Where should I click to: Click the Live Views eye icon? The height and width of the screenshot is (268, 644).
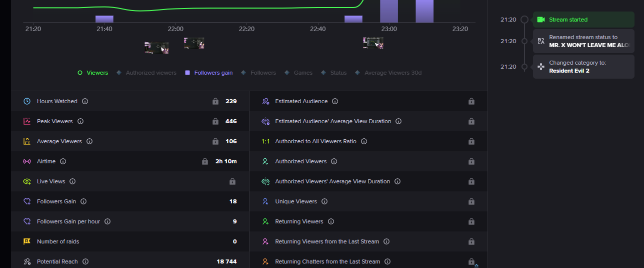[x=27, y=181]
